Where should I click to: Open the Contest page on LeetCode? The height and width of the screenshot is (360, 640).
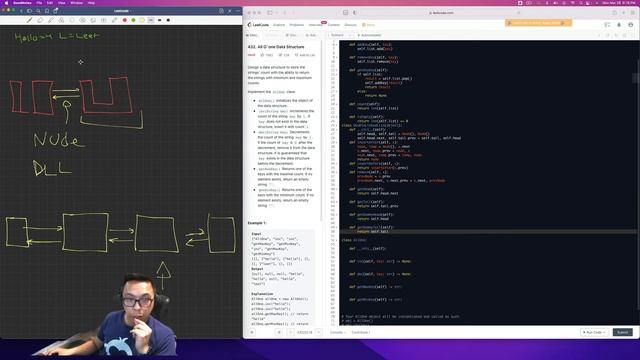click(x=333, y=25)
